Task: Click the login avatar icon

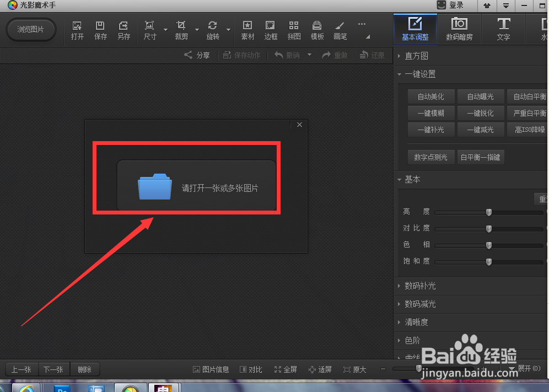Action: click(x=442, y=5)
